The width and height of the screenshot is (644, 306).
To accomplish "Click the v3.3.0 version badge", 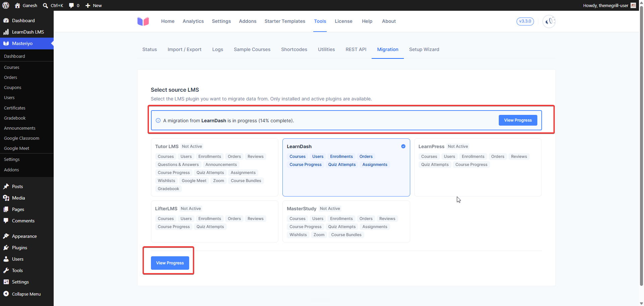I will [525, 21].
